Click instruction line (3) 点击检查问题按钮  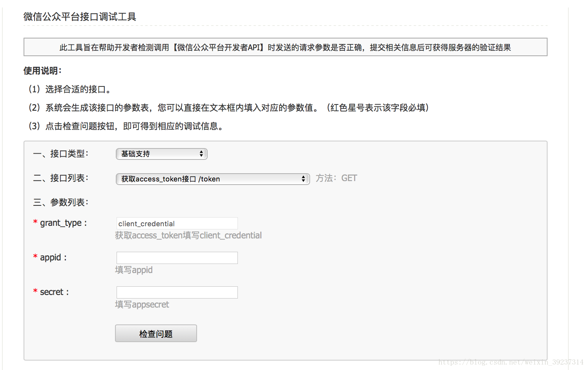pyautogui.click(x=126, y=126)
